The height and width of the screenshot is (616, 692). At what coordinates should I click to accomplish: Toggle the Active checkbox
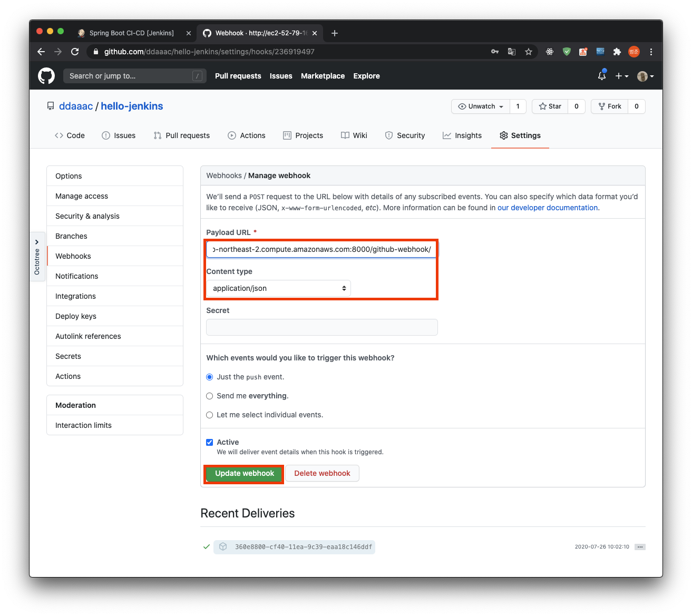pos(210,442)
